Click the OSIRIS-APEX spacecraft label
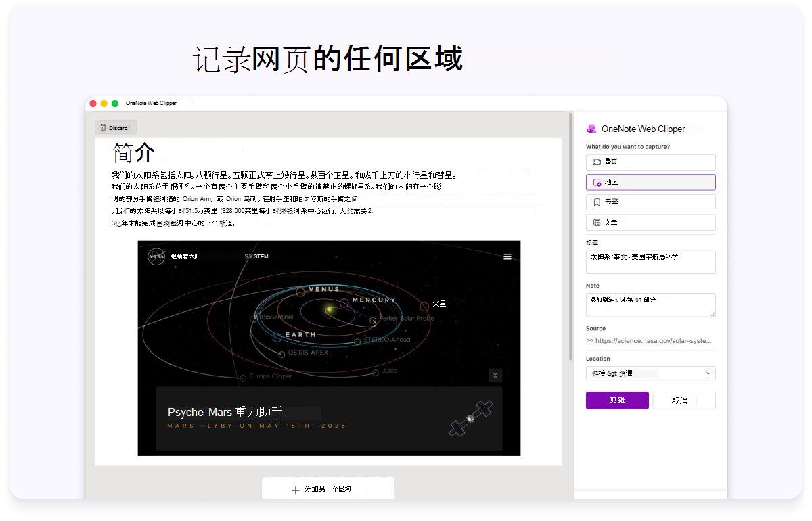 tap(308, 353)
